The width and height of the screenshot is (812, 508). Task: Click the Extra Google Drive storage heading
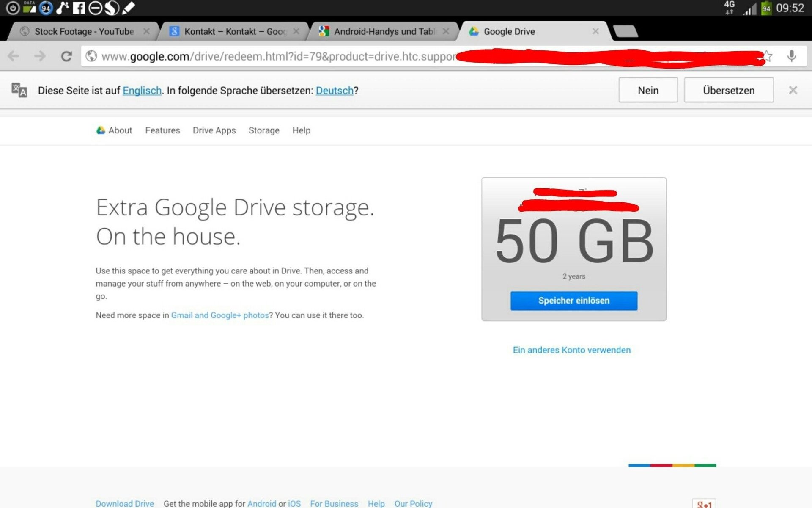[x=235, y=222]
